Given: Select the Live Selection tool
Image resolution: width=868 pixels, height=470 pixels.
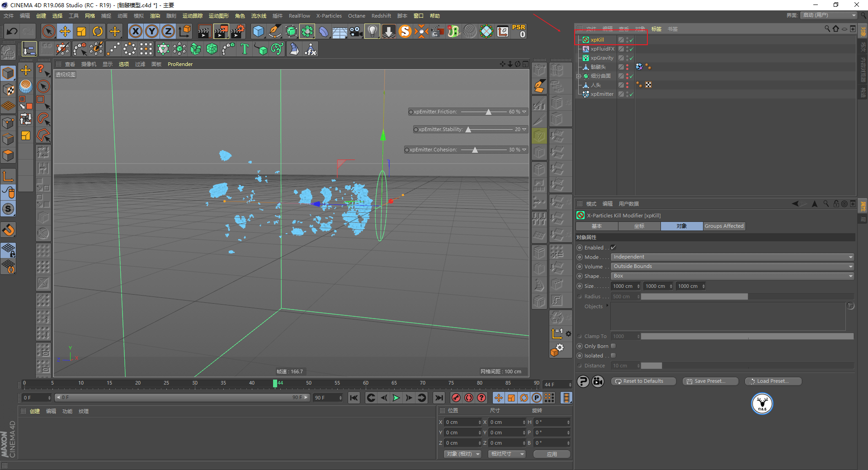Looking at the screenshot, I should [48, 31].
